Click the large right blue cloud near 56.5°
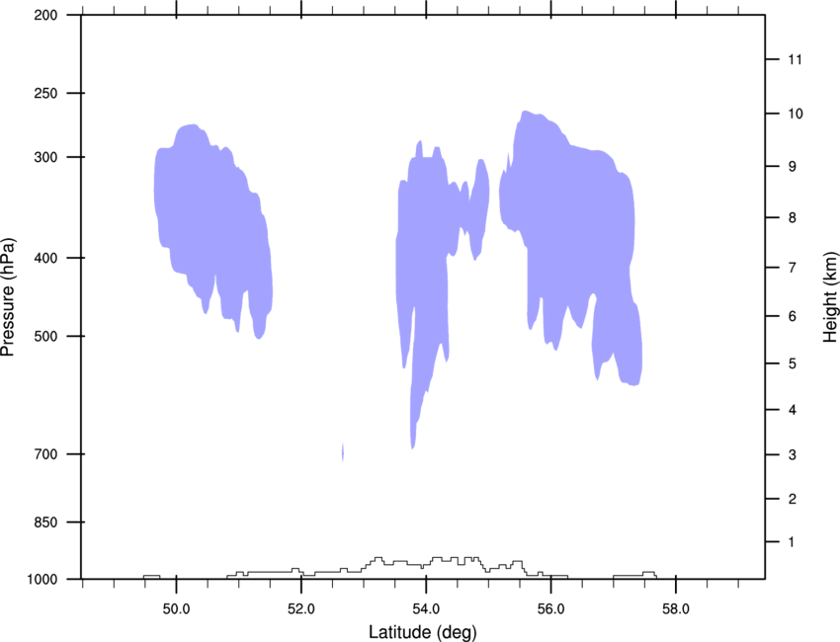Image resolution: width=840 pixels, height=642 pixels. click(578, 225)
